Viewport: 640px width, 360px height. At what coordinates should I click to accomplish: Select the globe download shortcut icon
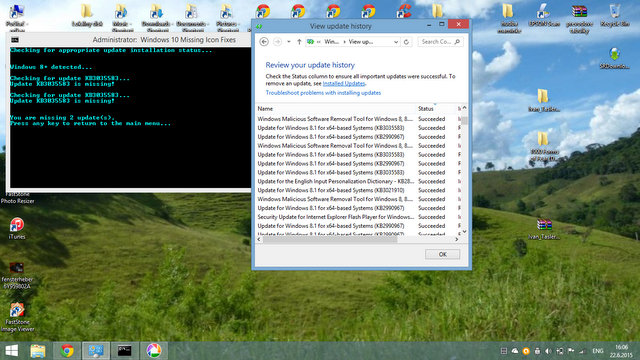coord(614,58)
